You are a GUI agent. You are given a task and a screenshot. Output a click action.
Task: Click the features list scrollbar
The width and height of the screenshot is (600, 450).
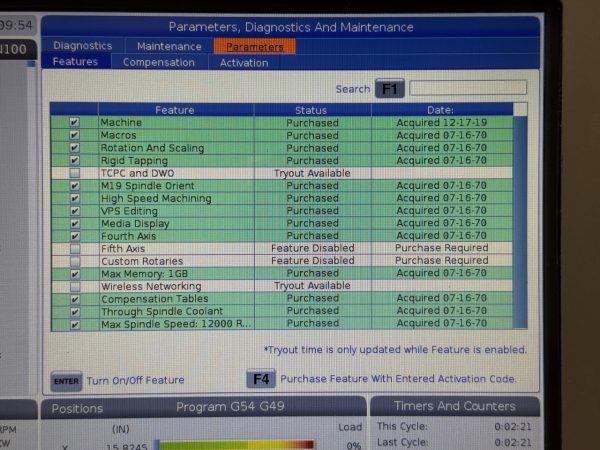tap(520, 222)
